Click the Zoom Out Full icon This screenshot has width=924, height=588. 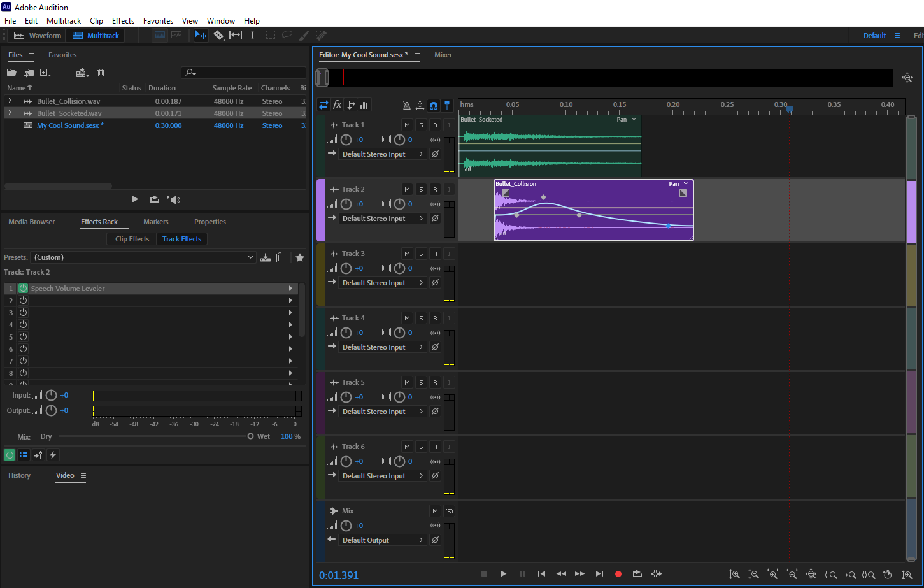pyautogui.click(x=811, y=575)
